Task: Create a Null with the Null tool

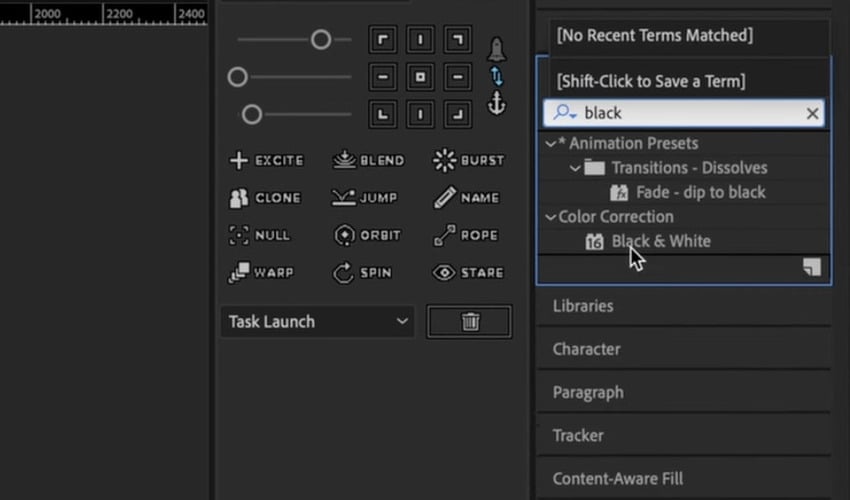Action: [259, 235]
